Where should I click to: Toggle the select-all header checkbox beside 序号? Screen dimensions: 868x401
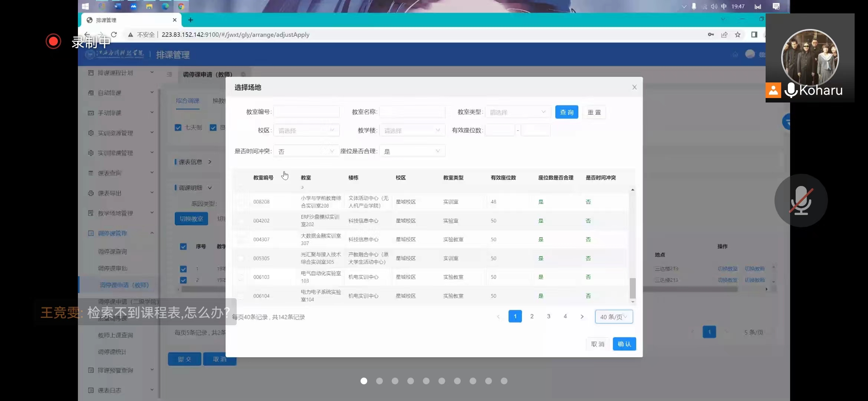(183, 247)
